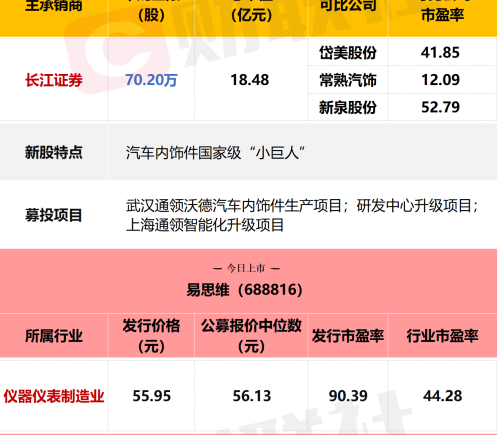Click the 行业市盈率 column header
The image size is (499, 435).
pyautogui.click(x=442, y=336)
